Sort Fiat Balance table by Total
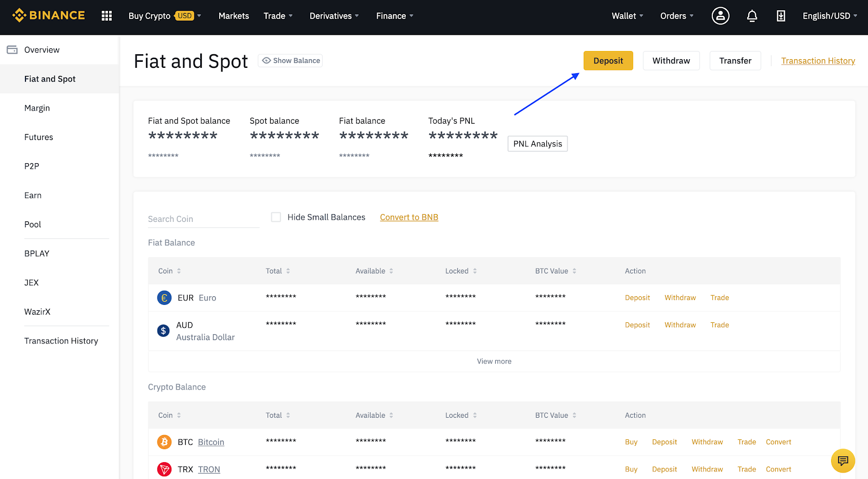This screenshot has height=479, width=868. click(278, 271)
